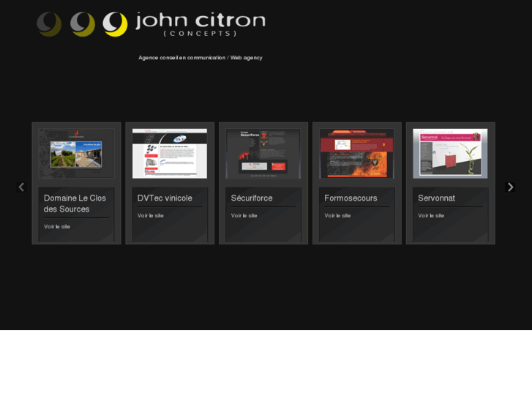Click 'Voir le site' under Sécuriforce

(x=244, y=216)
